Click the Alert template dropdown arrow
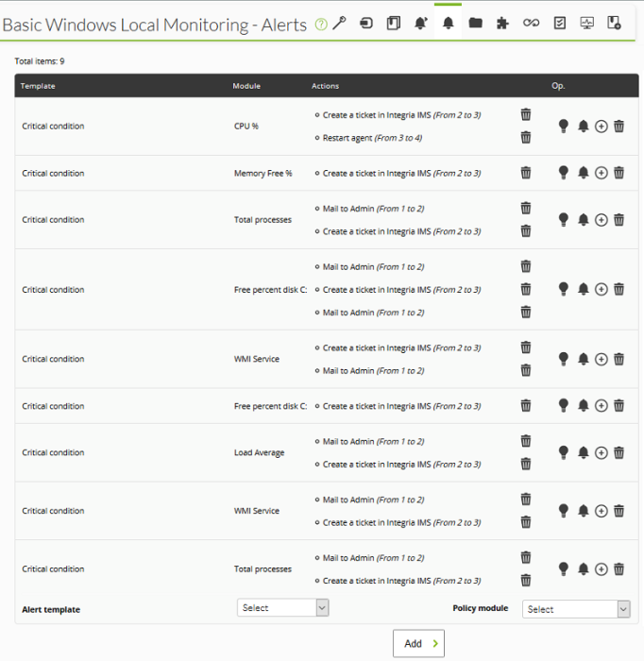The width and height of the screenshot is (644, 661). [x=322, y=607]
